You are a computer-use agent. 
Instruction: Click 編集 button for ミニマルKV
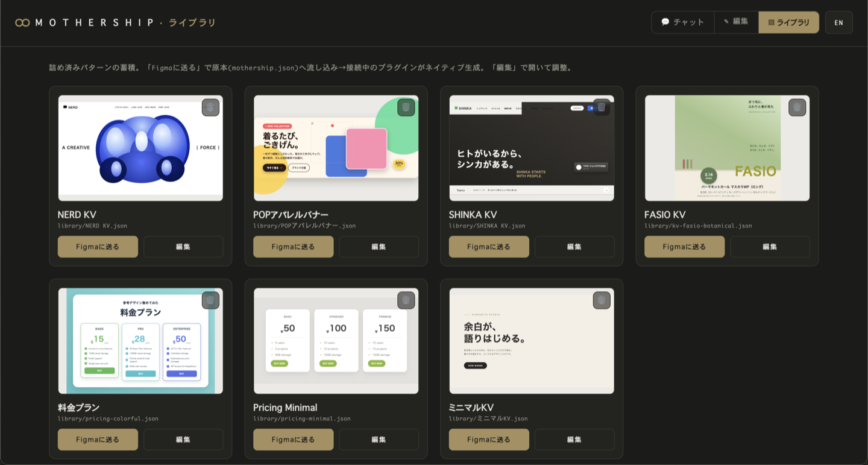574,440
